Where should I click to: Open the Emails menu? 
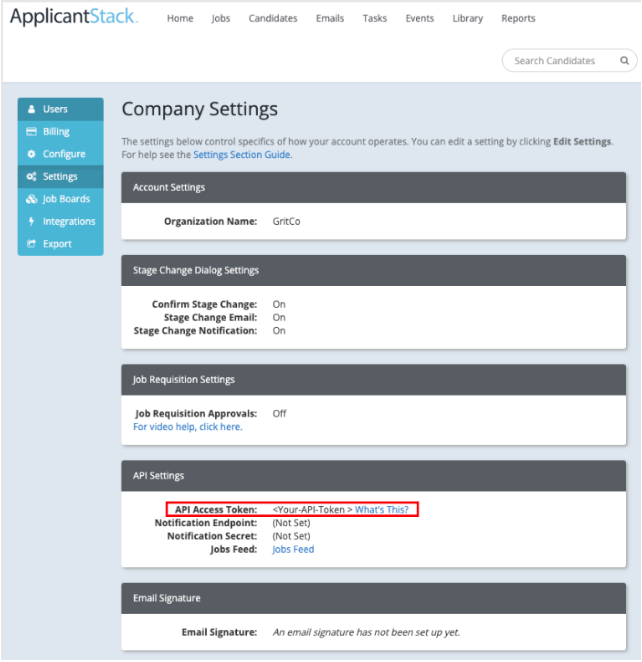pos(330,19)
